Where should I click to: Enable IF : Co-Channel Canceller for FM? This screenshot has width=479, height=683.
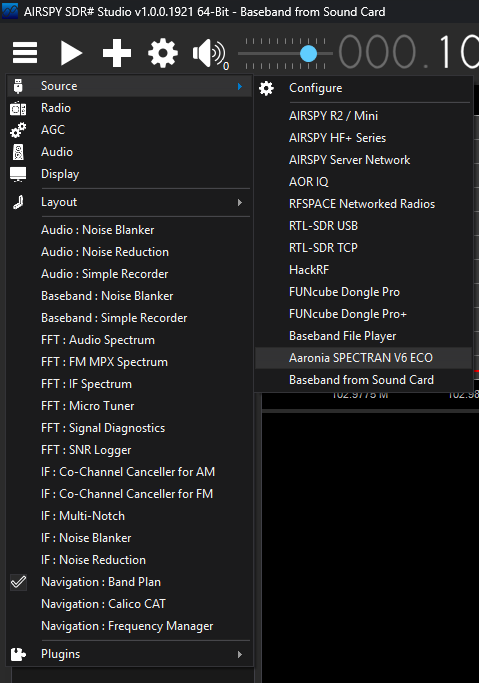tap(130, 494)
